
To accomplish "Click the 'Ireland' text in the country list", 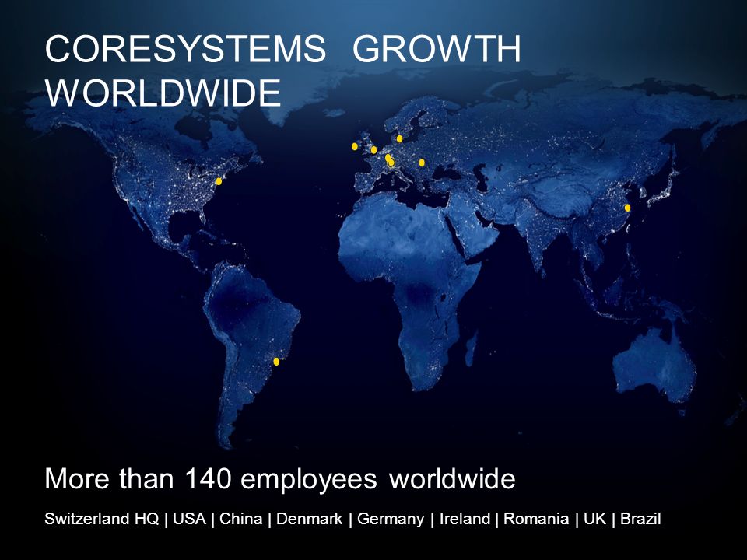I will click(x=465, y=519).
